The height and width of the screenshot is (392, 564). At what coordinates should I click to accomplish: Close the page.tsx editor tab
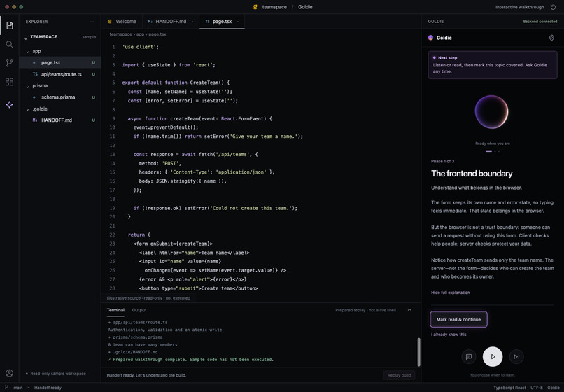pos(238,22)
